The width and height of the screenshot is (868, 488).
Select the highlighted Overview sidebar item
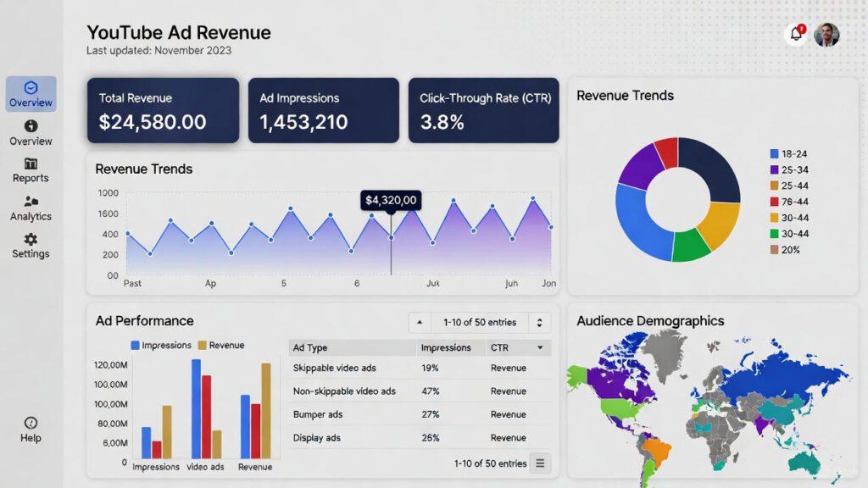click(x=31, y=94)
